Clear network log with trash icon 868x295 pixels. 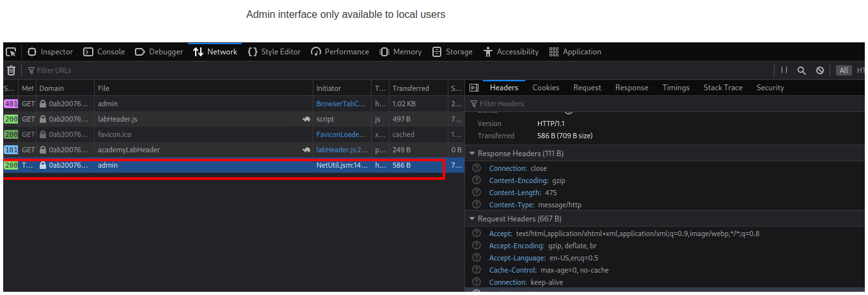pyautogui.click(x=11, y=70)
